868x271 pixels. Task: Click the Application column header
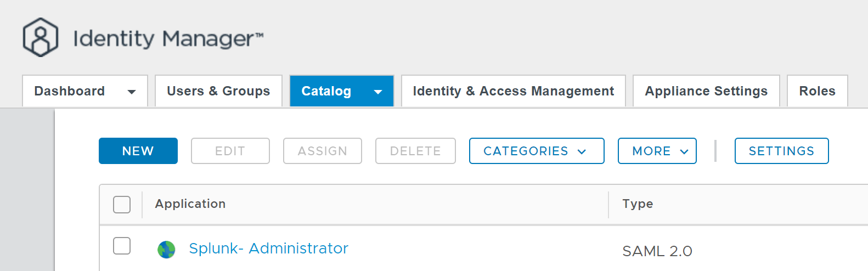tap(190, 204)
